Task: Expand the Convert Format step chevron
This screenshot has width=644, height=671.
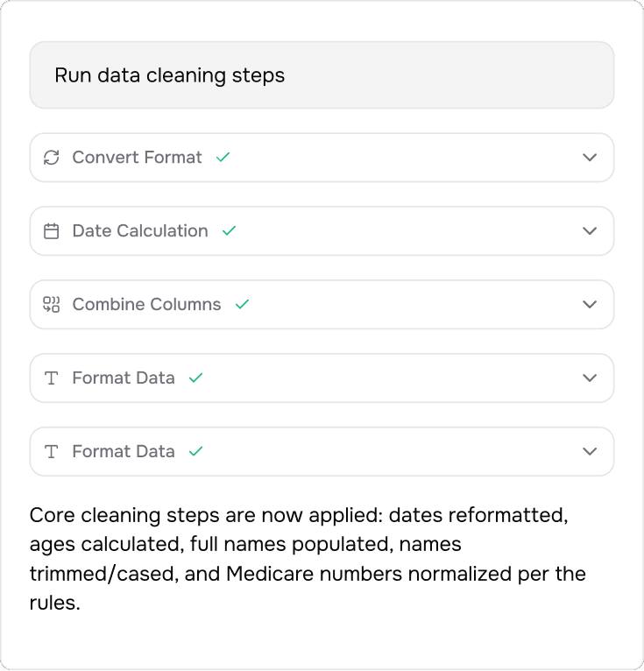Action: pyautogui.click(x=590, y=158)
